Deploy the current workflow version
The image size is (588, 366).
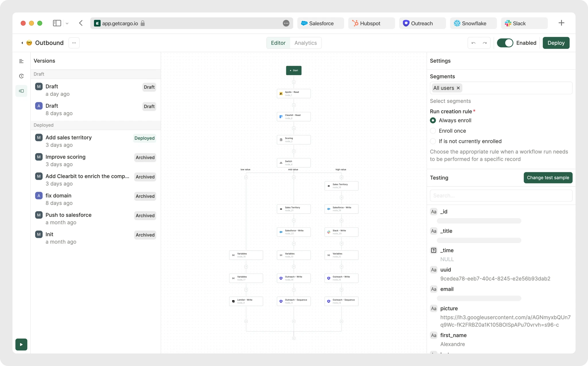tap(556, 42)
